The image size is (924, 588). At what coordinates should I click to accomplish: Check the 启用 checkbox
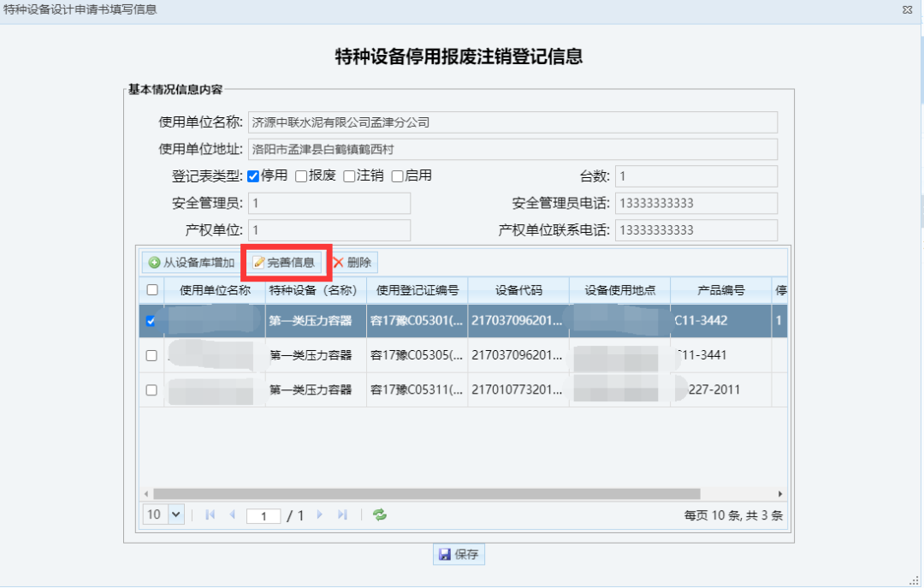[x=398, y=176]
